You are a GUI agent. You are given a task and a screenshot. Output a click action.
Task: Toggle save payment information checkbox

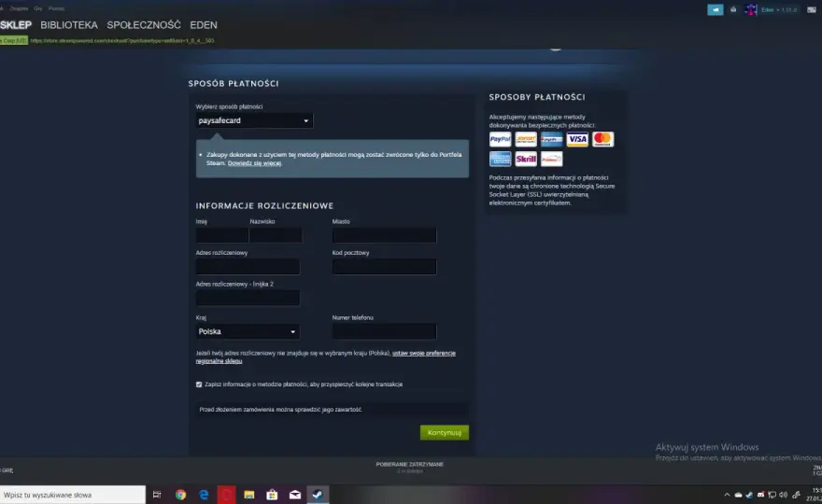point(199,385)
